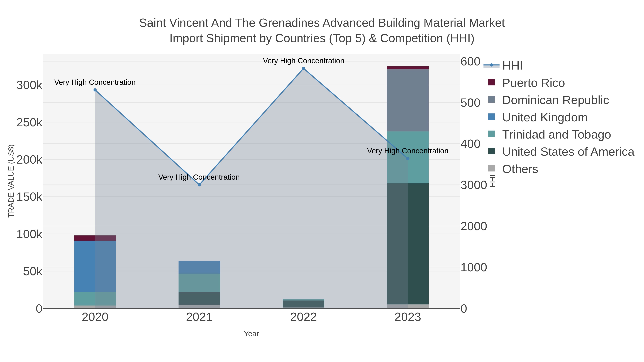Toggle United States of America legend entry

561,152
